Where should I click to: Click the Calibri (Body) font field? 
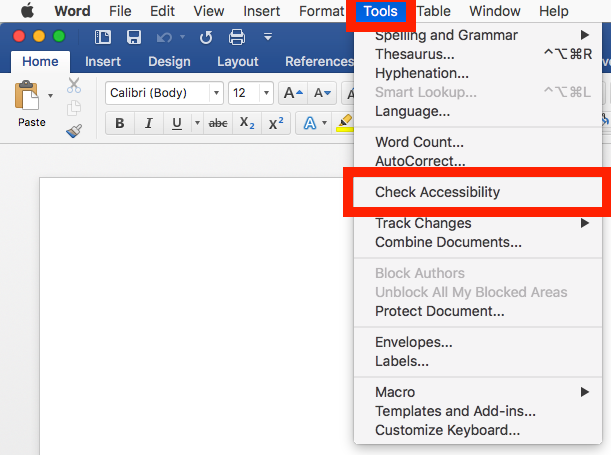tap(157, 93)
